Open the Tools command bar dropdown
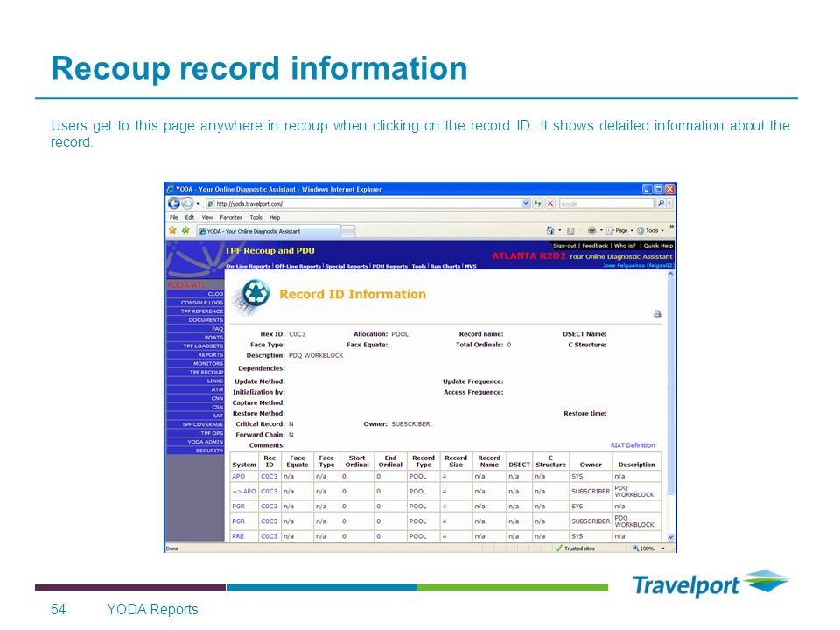The width and height of the screenshot is (840, 630). 650,230
